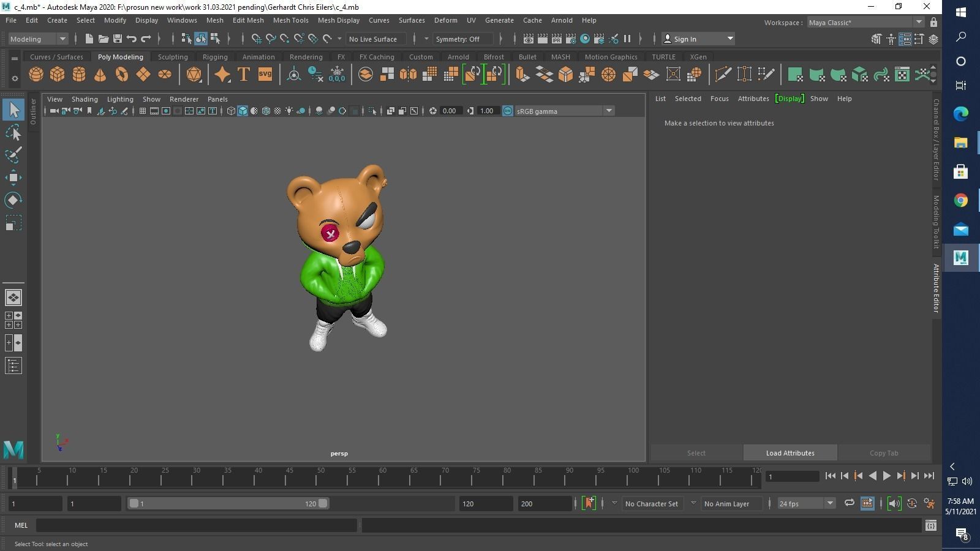The image size is (980, 551).
Task: Toggle viewport grid display
Action: click(142, 111)
